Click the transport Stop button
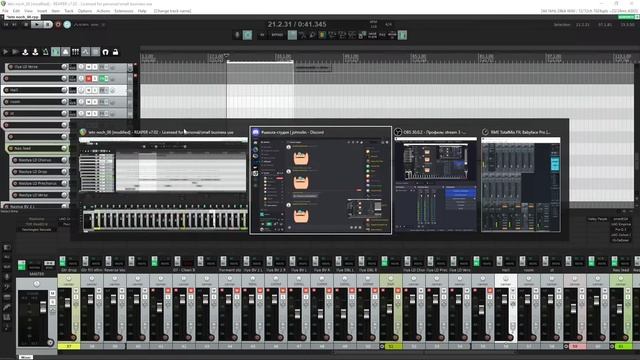Viewport: 640px width, 360px height. click(26, 24)
